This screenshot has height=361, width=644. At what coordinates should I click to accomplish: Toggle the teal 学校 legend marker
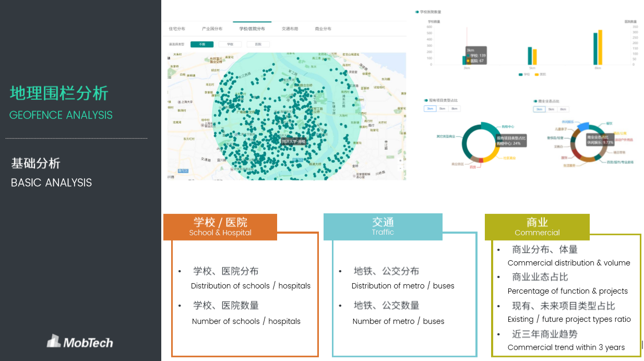[x=520, y=75]
